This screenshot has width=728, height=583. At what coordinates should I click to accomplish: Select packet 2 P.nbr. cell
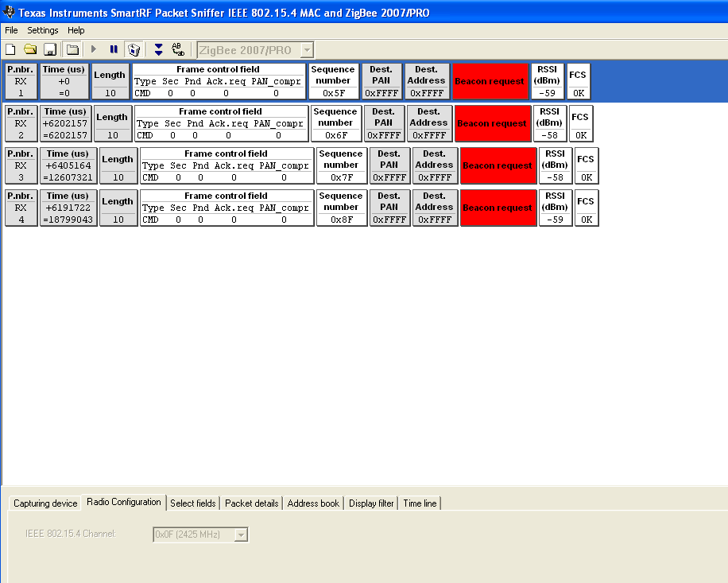coord(21,123)
